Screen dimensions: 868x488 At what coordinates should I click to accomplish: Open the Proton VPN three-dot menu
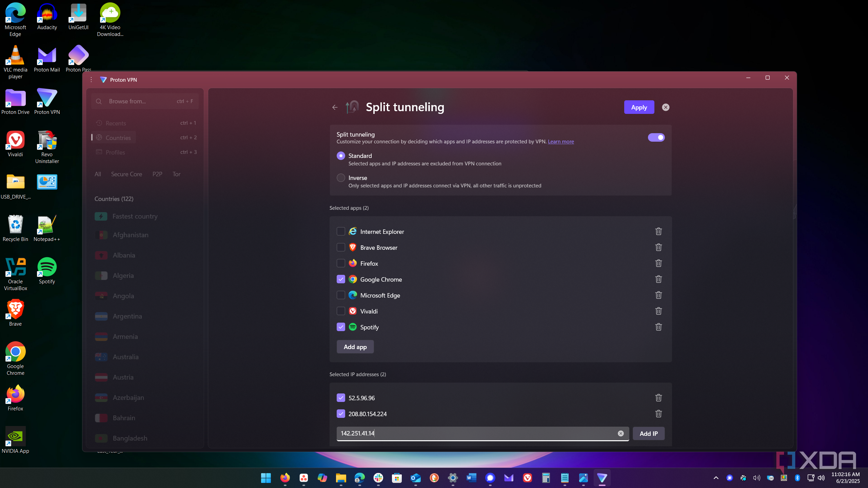click(x=91, y=80)
